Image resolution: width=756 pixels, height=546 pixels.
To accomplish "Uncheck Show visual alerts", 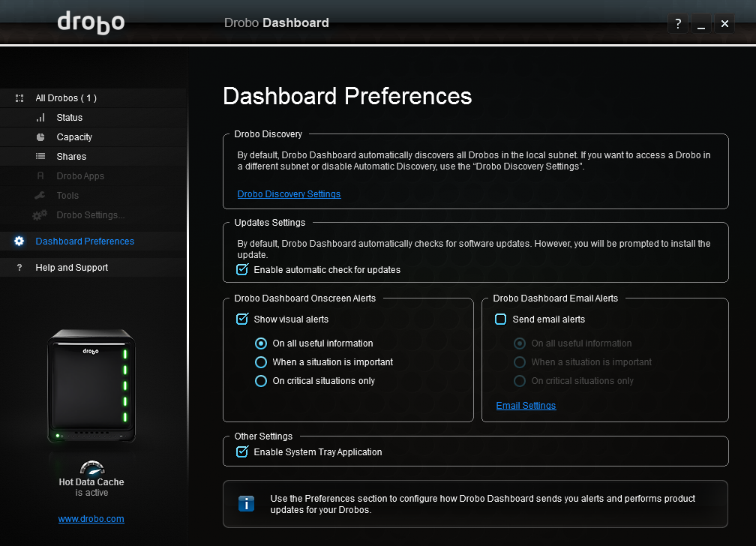I will click(x=242, y=319).
